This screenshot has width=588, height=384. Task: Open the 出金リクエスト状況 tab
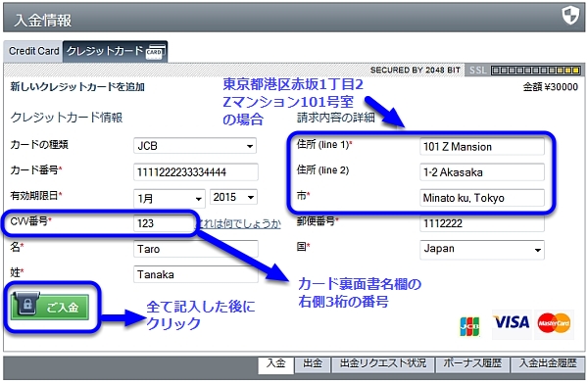tap(383, 363)
